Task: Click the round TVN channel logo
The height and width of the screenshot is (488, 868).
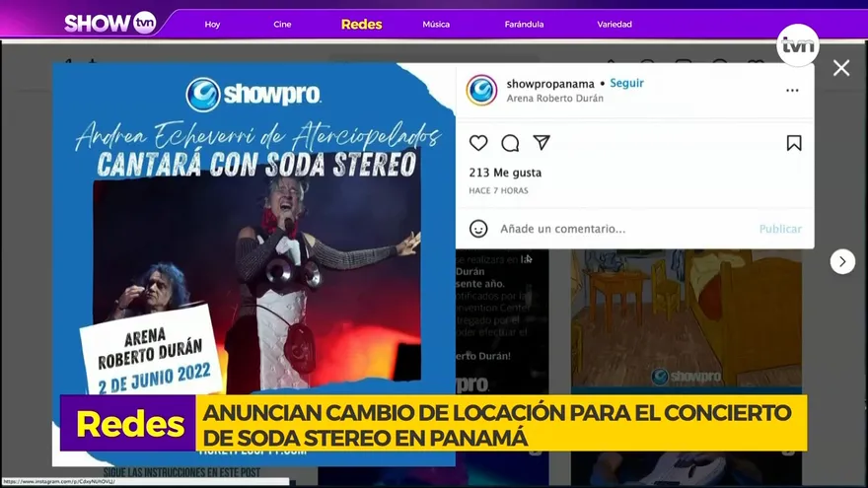Action: (x=798, y=44)
